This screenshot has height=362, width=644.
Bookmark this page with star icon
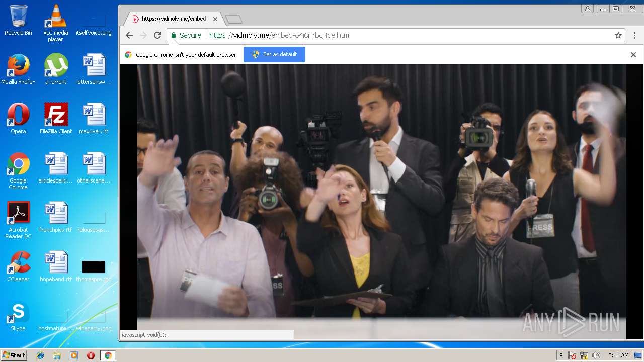[618, 35]
